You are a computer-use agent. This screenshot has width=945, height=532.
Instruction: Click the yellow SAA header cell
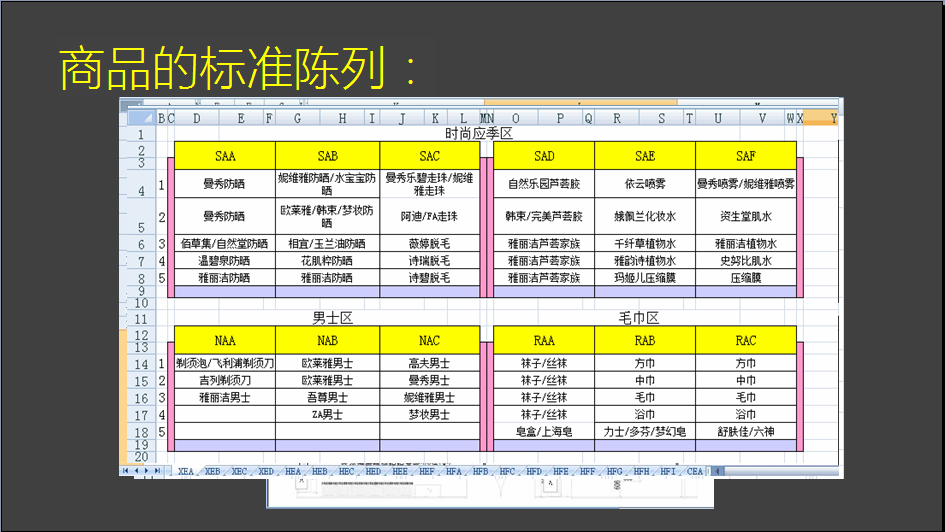click(225, 156)
